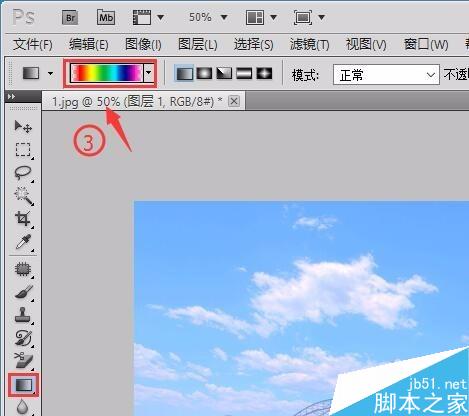The image size is (469, 416).
Task: Expand the 50% zoom level dropdown
Action: (224, 17)
